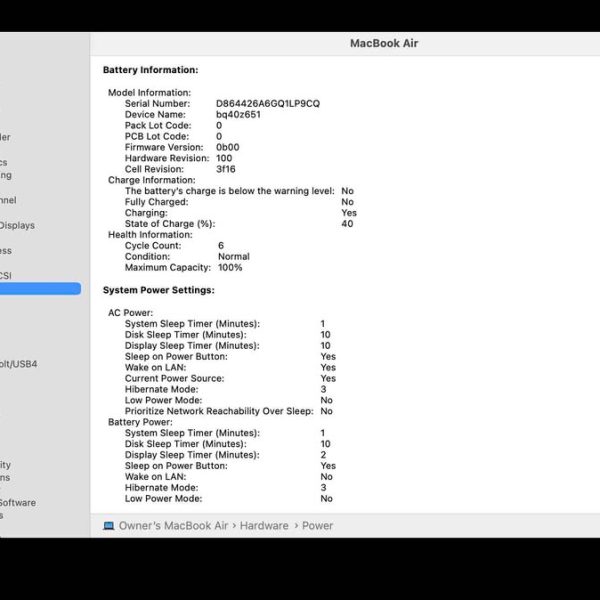Select the Displays item in sidebar

[x=17, y=225]
